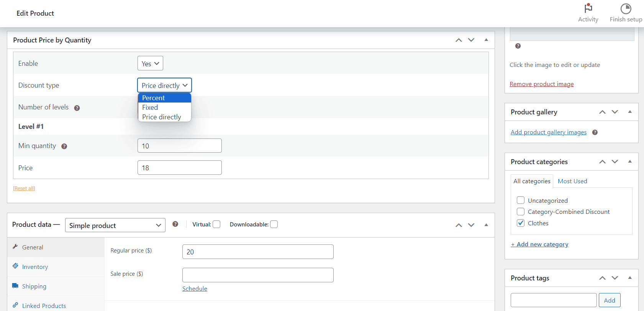Move Product categories panel up
644x311 pixels.
coord(602,162)
